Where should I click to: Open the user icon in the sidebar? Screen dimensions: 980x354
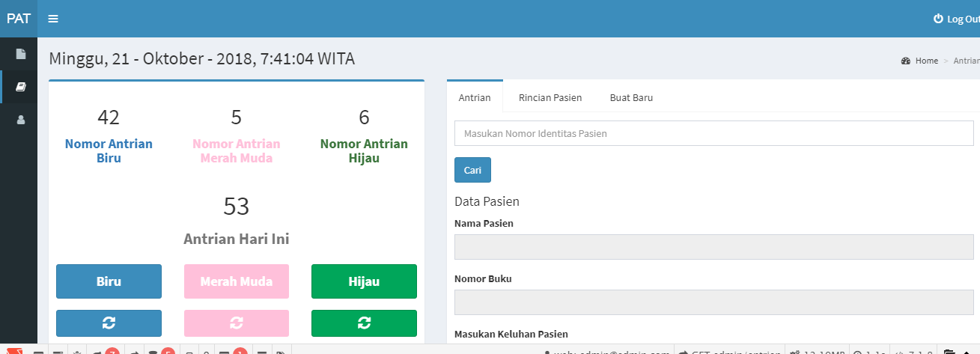[x=21, y=120]
